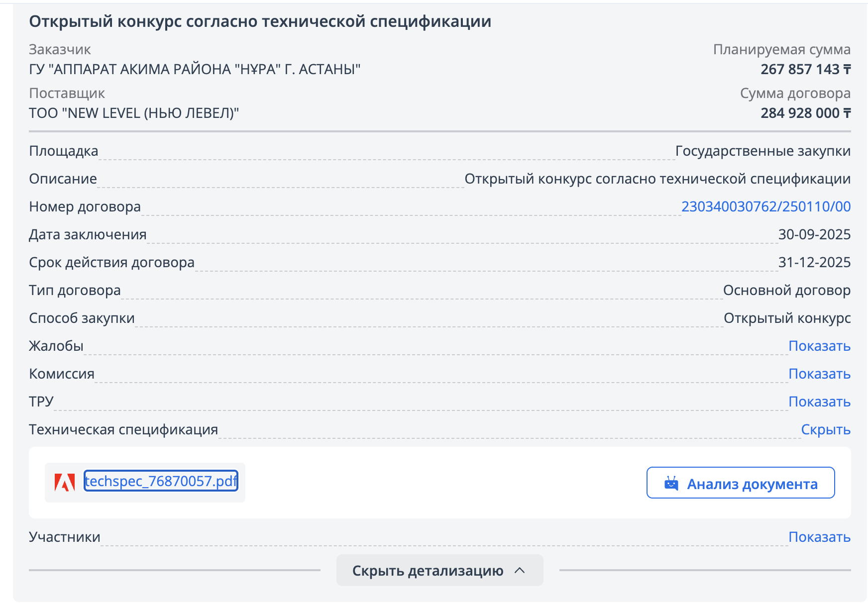868x605 pixels.
Task: Show the Жалобы section
Action: pos(819,346)
